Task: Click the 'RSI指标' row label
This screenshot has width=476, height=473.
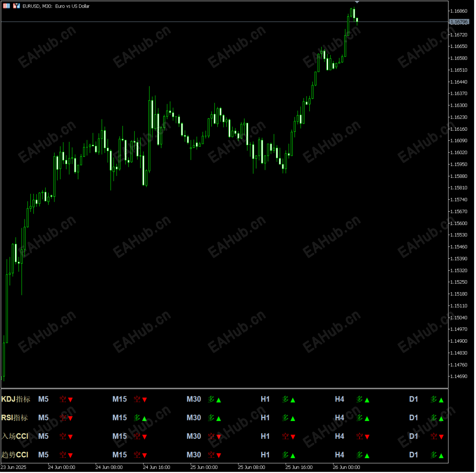Action: (x=14, y=418)
